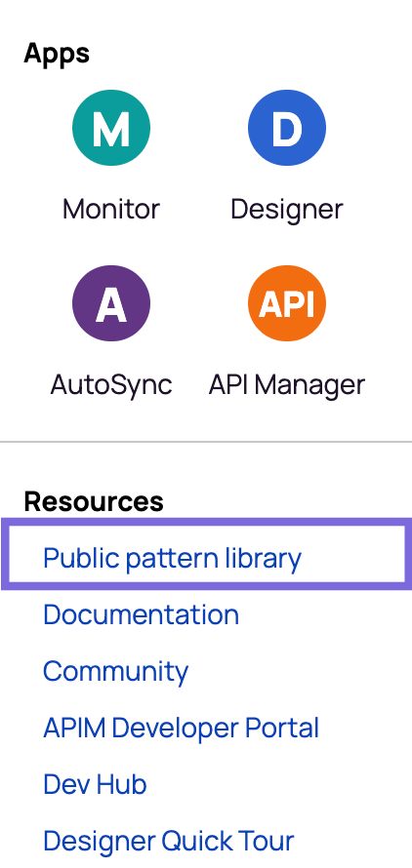This screenshot has width=412, height=868.
Task: Click the white API text inside orange circle
Action: 287,303
